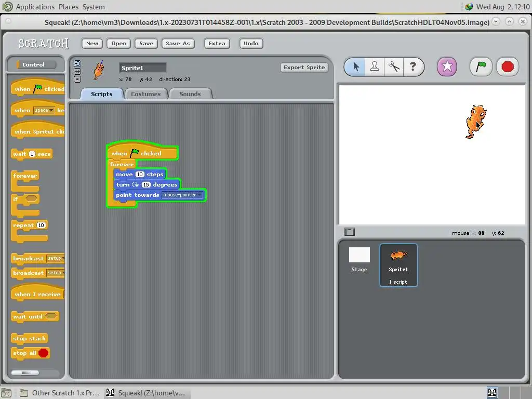
Task: Click the show desktop icon in taskbar
Action: coord(6,393)
